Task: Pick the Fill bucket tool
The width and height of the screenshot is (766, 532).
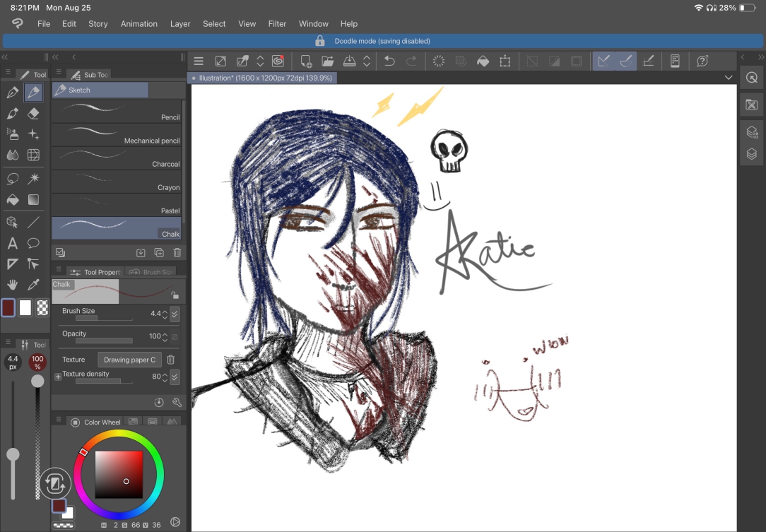Action: [x=13, y=199]
